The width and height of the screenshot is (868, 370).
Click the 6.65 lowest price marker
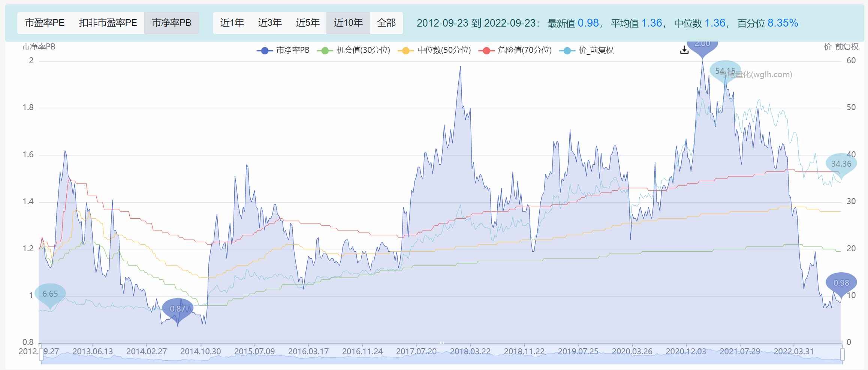pos(50,294)
